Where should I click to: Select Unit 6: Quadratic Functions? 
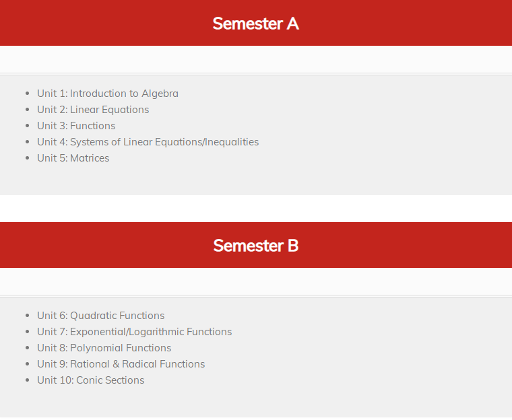coord(101,316)
